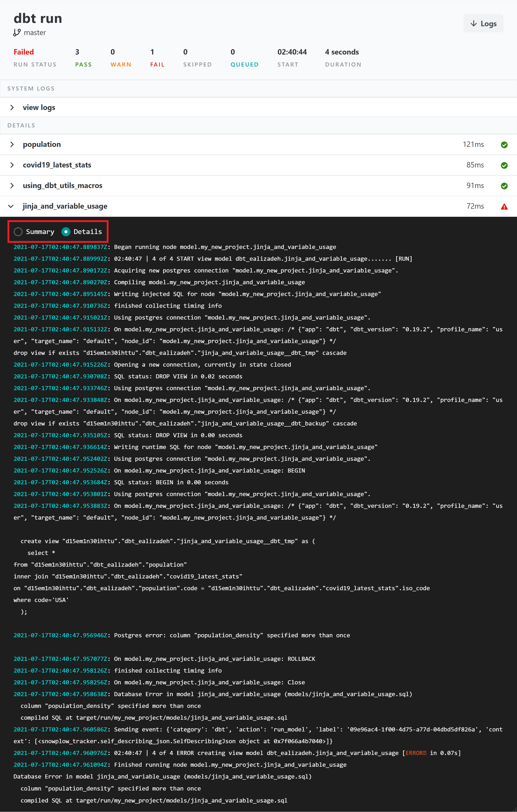Viewport: 517px width, 812px height.
Task: Select the Details radio button
Action: tap(66, 232)
